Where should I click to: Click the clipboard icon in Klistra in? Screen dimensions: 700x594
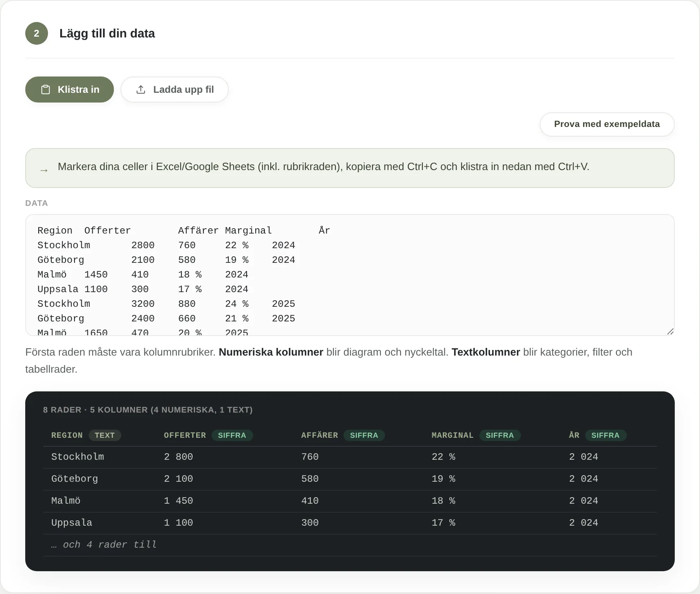46,90
